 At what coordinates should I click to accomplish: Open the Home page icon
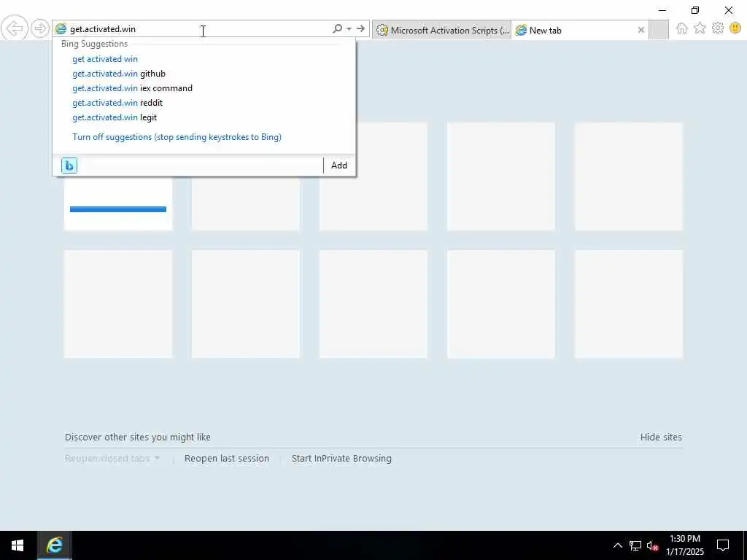[x=682, y=28]
